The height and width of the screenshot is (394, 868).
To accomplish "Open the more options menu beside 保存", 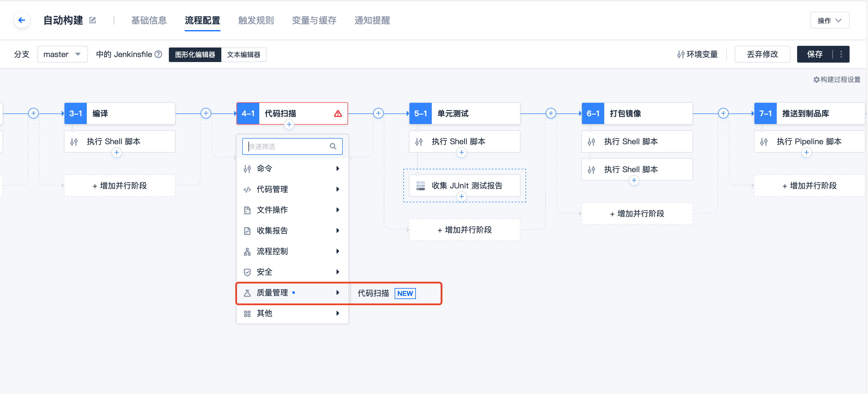I will (x=841, y=54).
